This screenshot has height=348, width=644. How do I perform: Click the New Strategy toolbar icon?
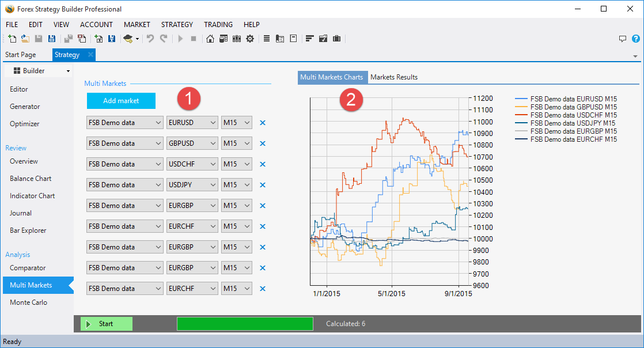click(12, 39)
